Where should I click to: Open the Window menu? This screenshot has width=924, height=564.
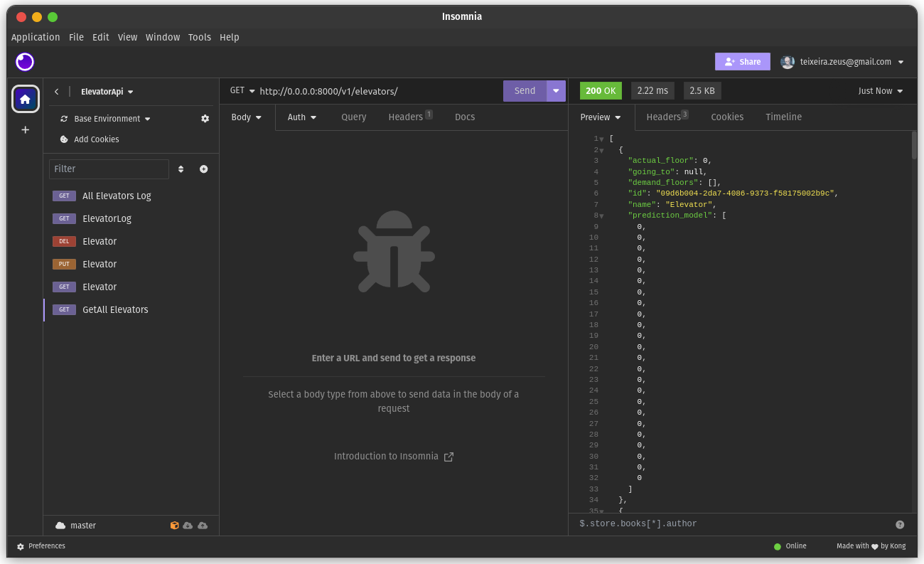click(x=163, y=37)
